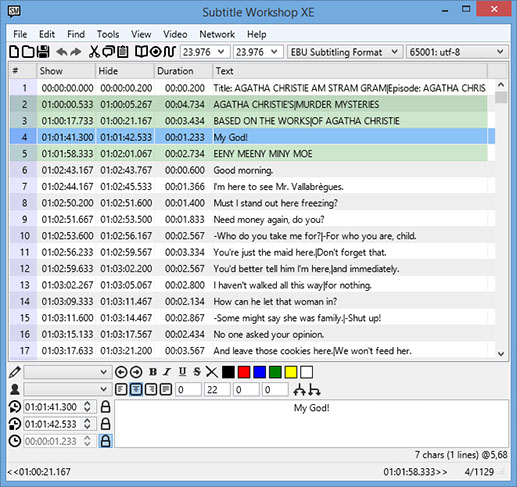Open the Tools menu
517x487 pixels.
coord(108,34)
